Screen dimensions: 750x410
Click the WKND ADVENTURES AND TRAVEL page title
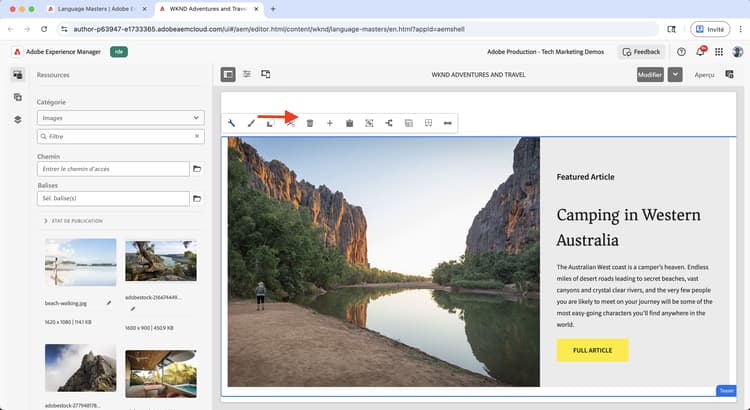[x=478, y=75]
